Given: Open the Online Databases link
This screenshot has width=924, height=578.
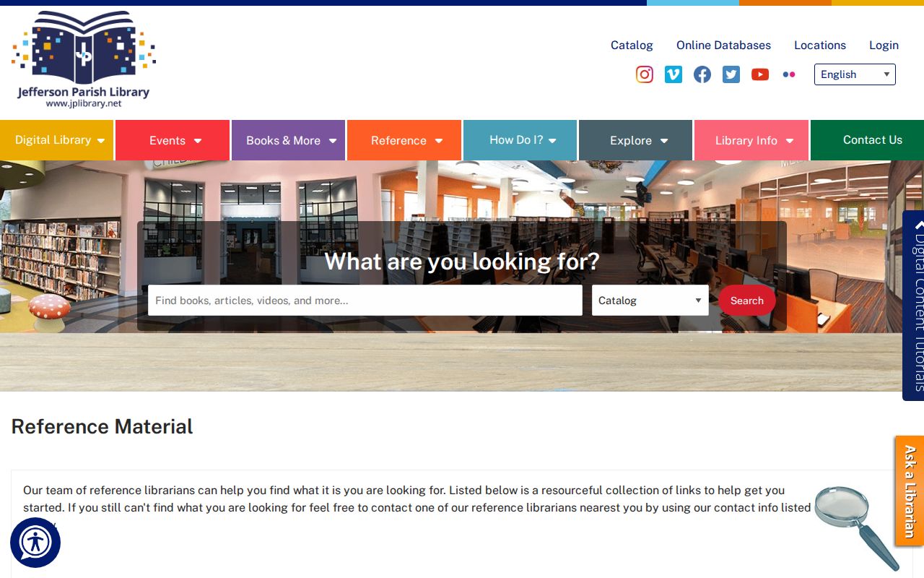Looking at the screenshot, I should 723,45.
